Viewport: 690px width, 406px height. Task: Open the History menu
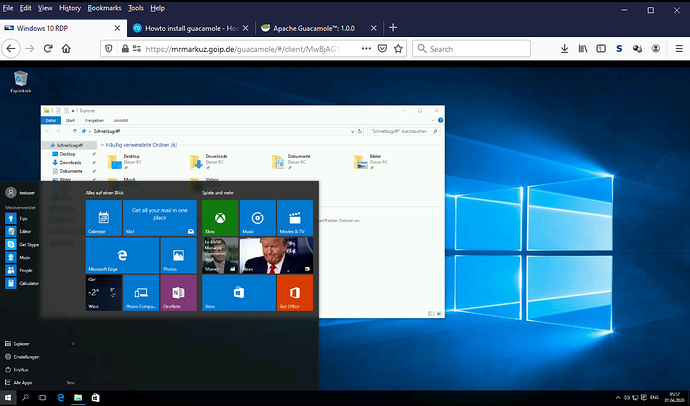[x=70, y=8]
